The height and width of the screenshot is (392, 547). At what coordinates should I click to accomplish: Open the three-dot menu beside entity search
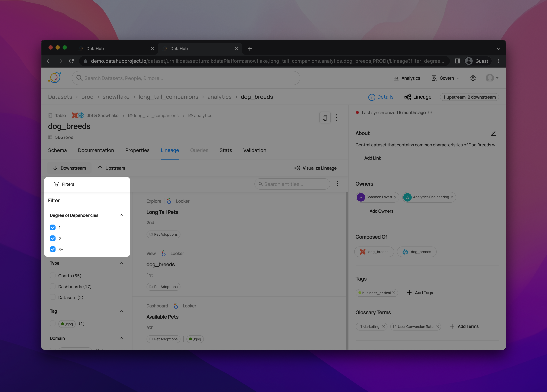337,184
